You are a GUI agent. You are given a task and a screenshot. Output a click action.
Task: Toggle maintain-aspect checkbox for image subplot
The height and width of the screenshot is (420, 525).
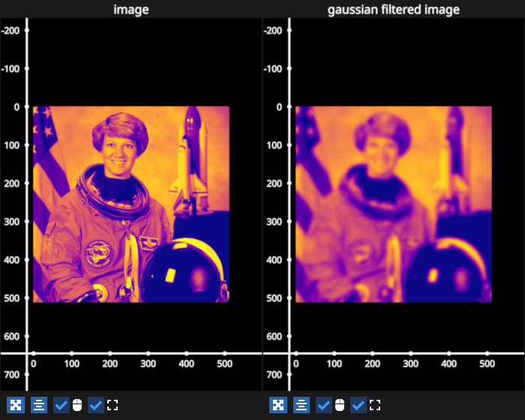[96, 405]
